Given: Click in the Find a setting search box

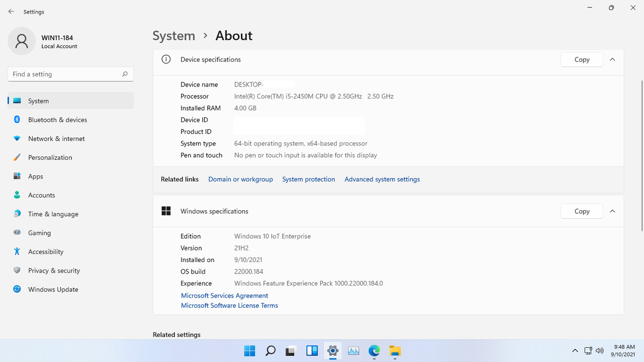Looking at the screenshot, I should pyautogui.click(x=70, y=74).
